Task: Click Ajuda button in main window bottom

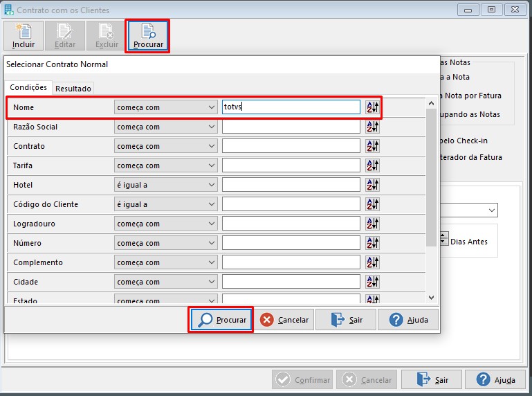Action: [x=495, y=379]
